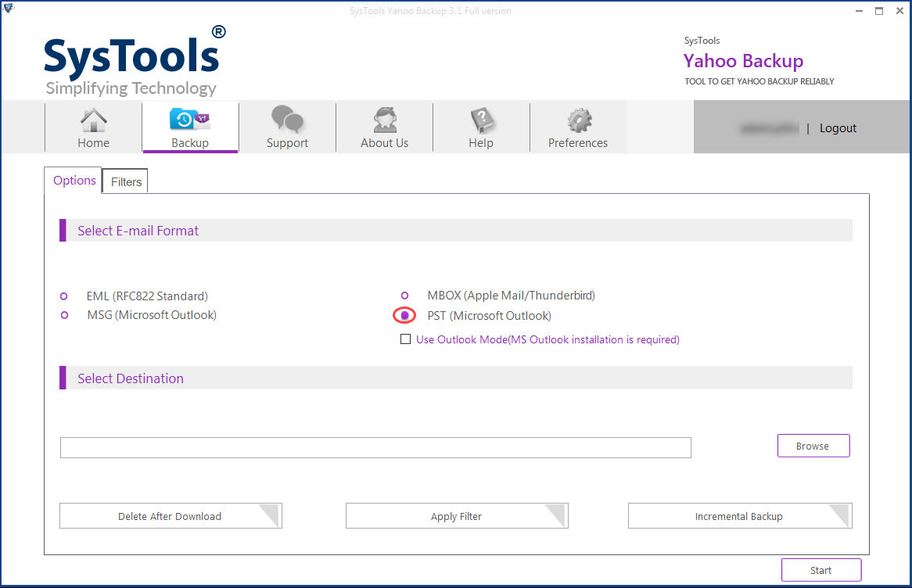Switch to the Filters tab
Screen dimensions: 912x588
pos(126,181)
